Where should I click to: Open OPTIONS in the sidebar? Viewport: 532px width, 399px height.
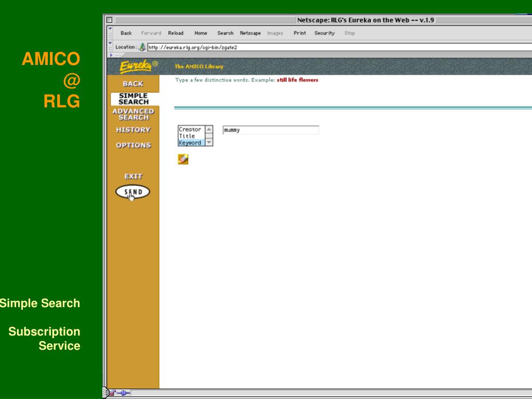134,145
